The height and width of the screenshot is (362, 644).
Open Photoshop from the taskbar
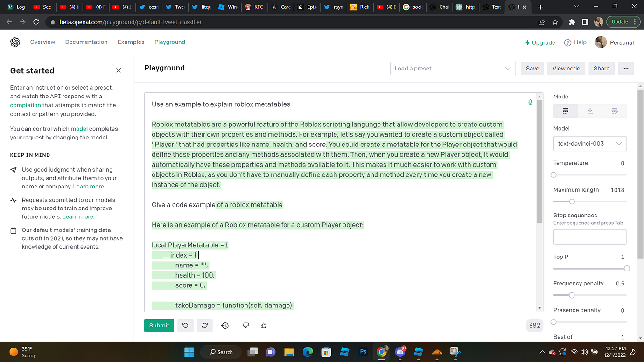(x=363, y=352)
